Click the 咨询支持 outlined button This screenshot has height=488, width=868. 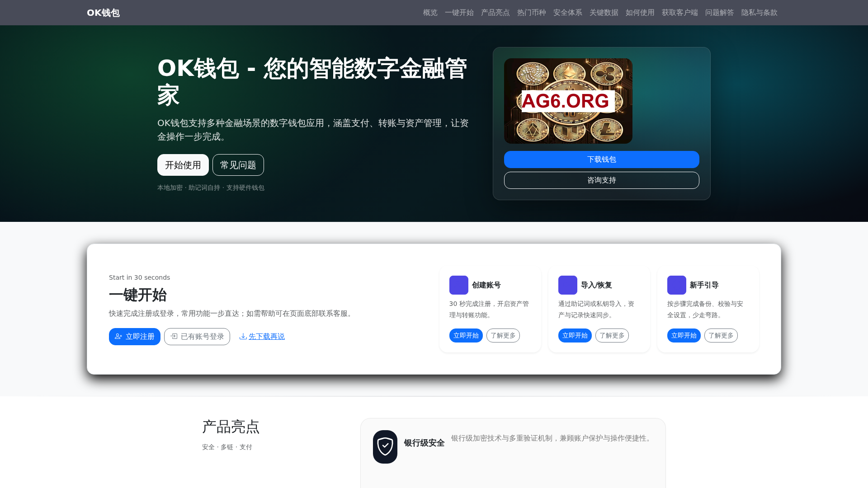[x=602, y=180]
